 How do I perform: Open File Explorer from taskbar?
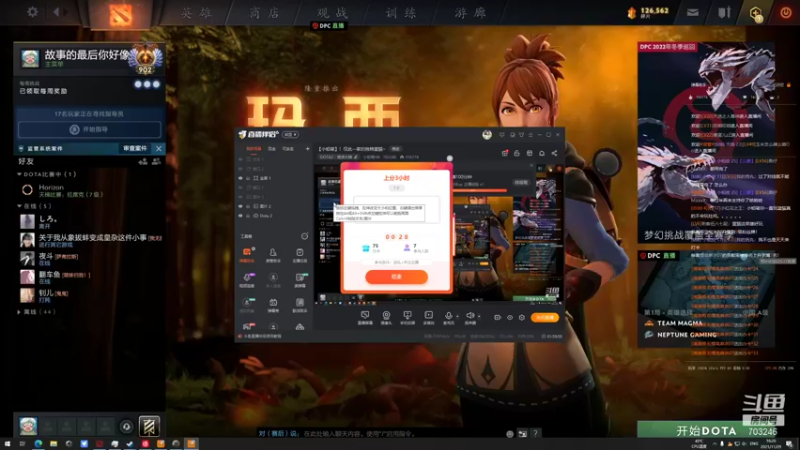pos(54,444)
